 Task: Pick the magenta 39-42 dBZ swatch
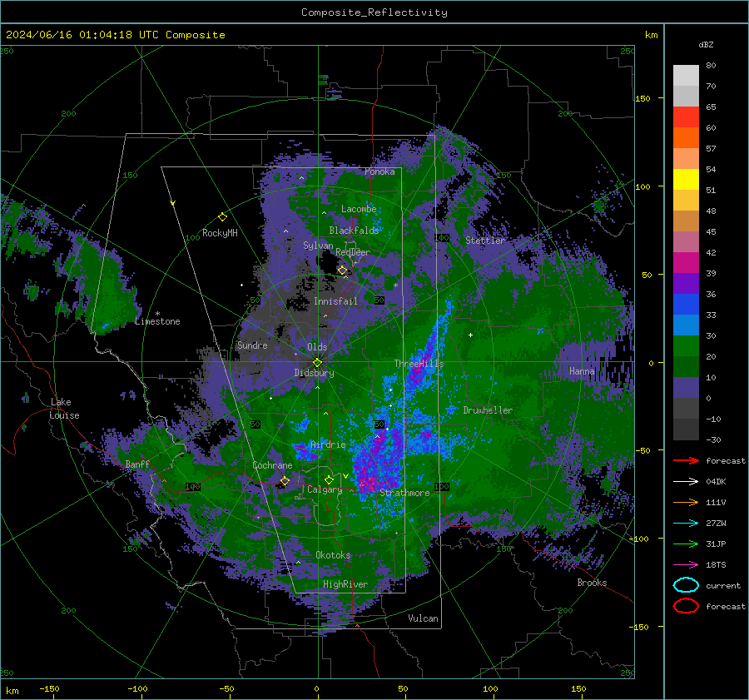[x=686, y=263]
